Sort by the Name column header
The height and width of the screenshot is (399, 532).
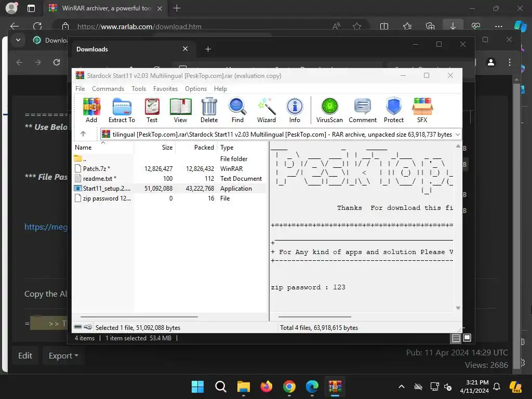(x=103, y=147)
